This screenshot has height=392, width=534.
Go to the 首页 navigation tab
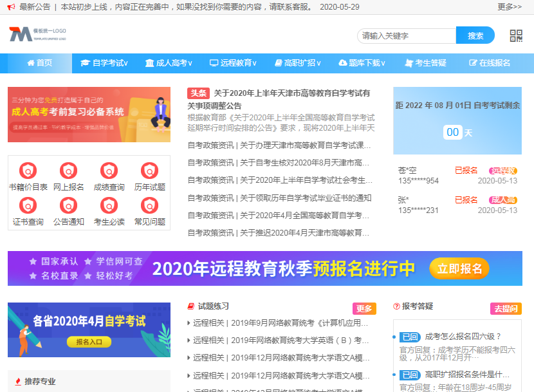click(x=39, y=63)
